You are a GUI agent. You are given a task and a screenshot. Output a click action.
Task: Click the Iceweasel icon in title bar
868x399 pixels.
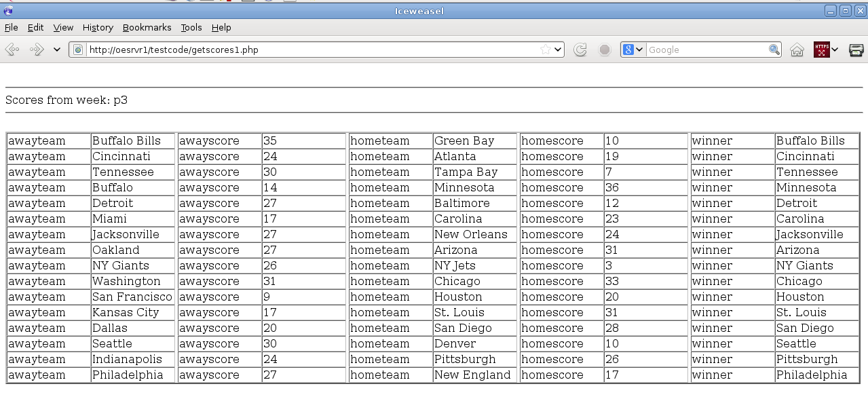pos(8,10)
